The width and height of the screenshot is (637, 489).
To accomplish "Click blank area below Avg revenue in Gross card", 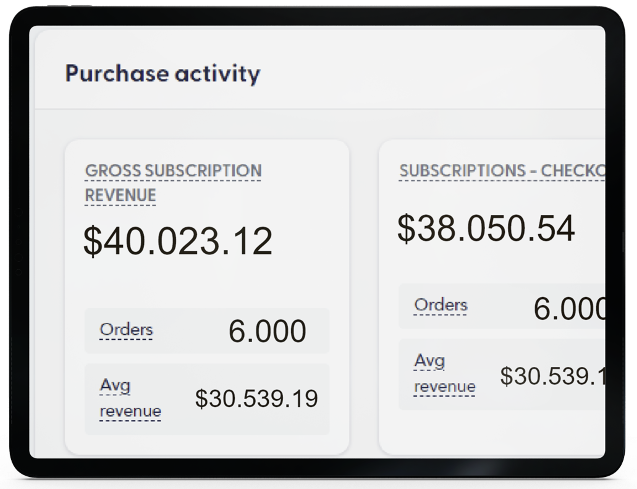I will pos(206,444).
